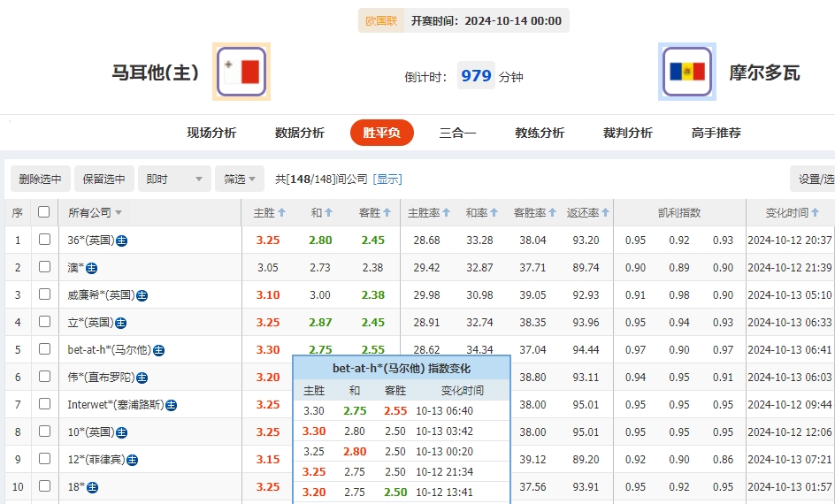
Task: Check the box for the 澳* row
Action: click(44, 267)
